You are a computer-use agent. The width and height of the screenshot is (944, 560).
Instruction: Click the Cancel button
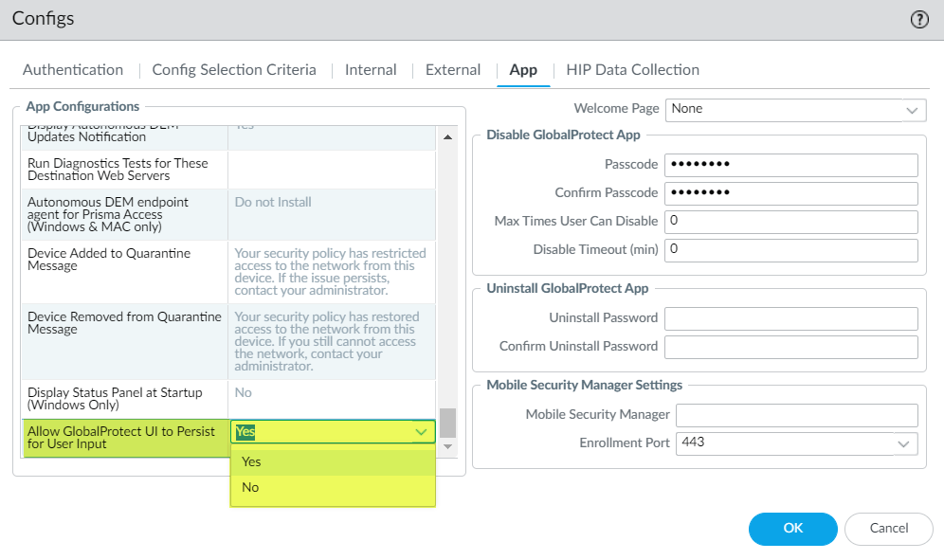[x=888, y=529]
